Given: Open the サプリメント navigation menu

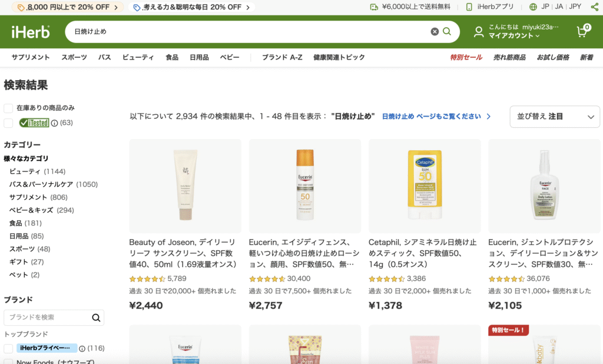Looking at the screenshot, I should [31, 57].
